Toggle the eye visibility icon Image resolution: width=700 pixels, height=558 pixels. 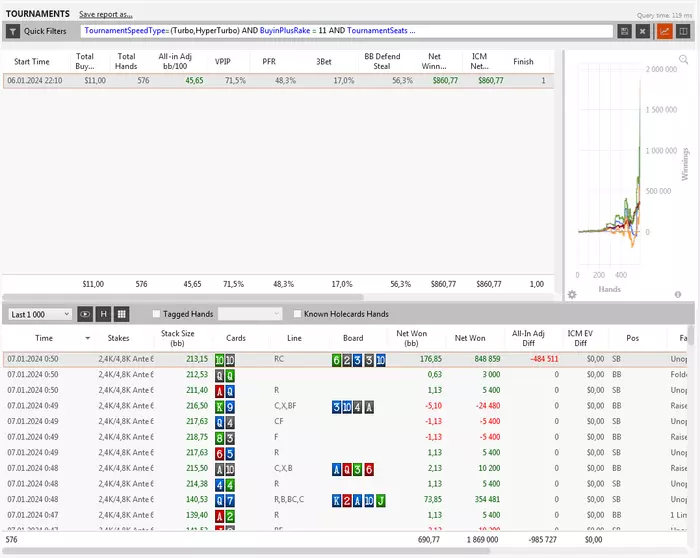click(85, 314)
